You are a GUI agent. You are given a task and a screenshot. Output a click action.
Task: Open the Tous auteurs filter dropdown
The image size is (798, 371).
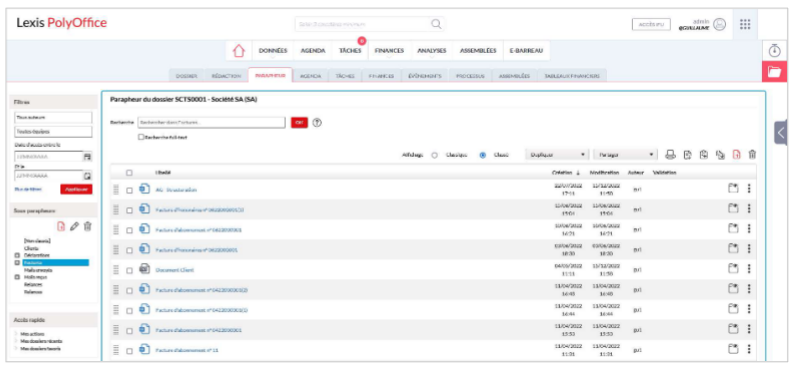[53, 118]
